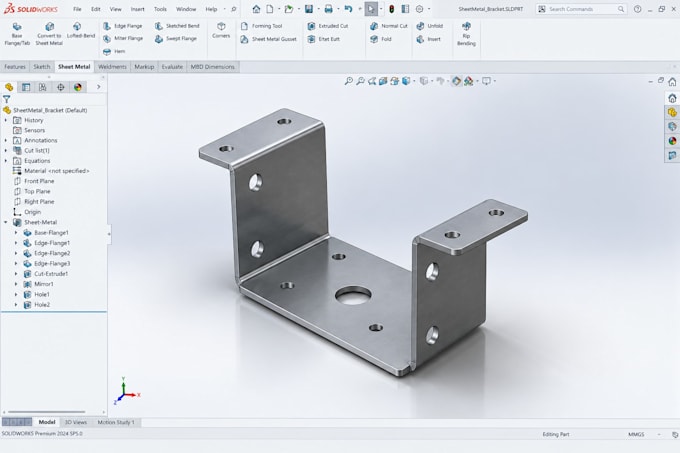Image resolution: width=680 pixels, height=453 pixels.
Task: Open the FeatureManager design tree tab
Action: coord(9,87)
